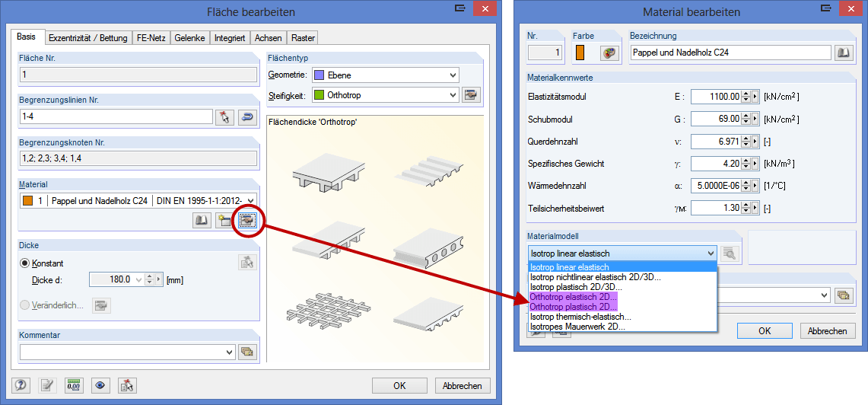
Task: Click the notepad edit icon at dialog bottom
Action: 48,386
